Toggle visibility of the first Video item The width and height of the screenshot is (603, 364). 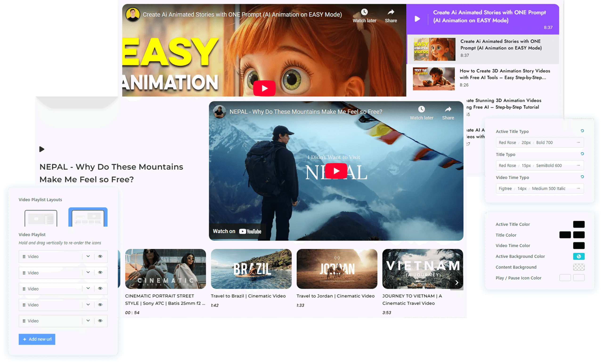coord(100,256)
